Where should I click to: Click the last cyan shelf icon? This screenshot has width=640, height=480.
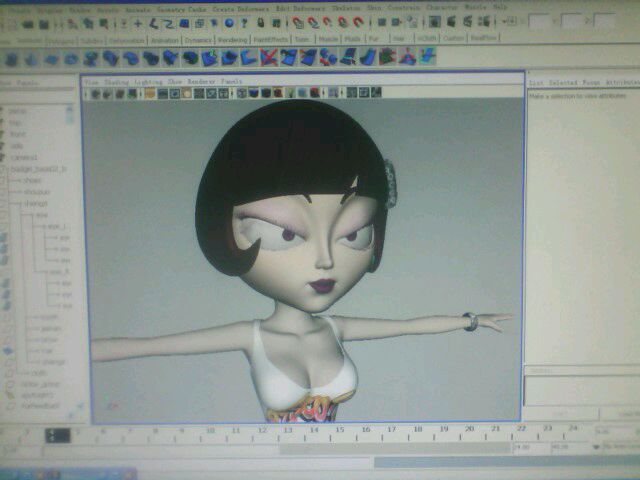click(x=428, y=56)
